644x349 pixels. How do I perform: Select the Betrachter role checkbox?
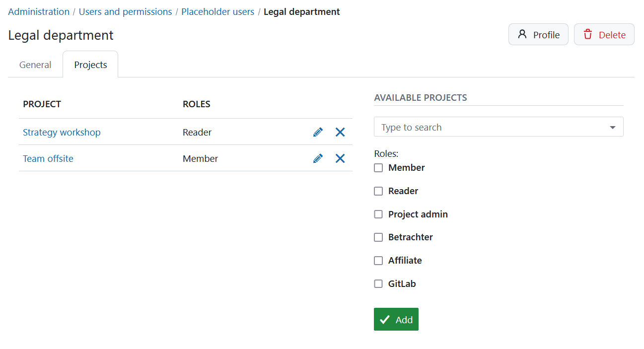[378, 237]
